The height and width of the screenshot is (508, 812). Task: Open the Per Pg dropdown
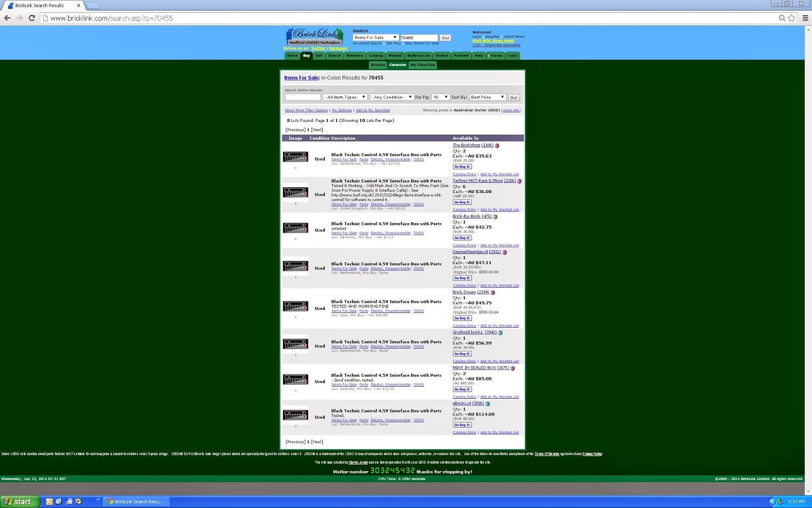point(441,97)
